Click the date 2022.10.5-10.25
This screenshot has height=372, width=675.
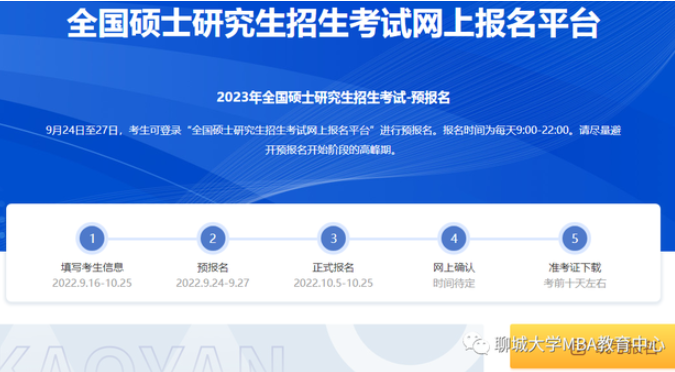(x=333, y=283)
